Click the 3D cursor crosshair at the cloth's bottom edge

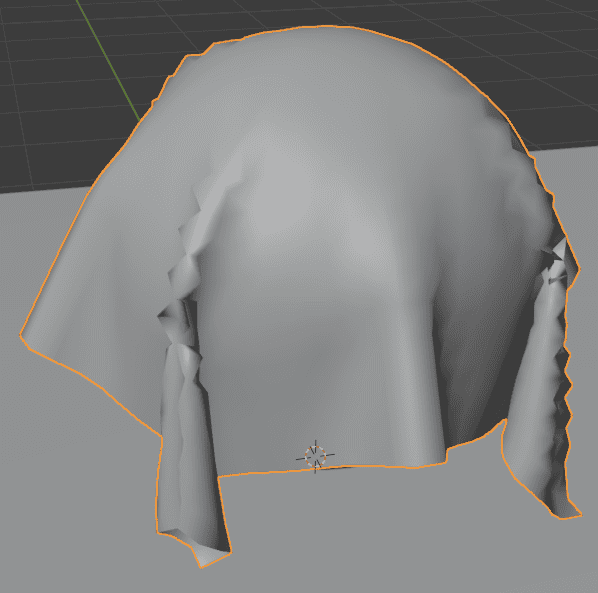(x=315, y=456)
